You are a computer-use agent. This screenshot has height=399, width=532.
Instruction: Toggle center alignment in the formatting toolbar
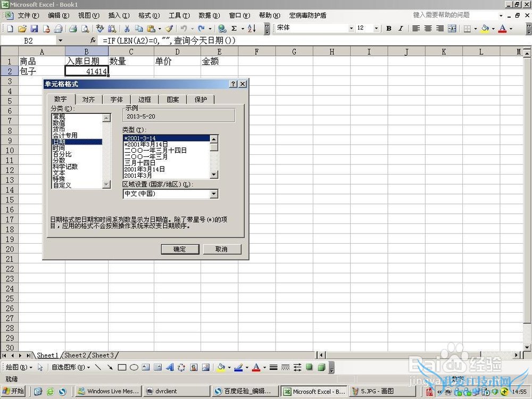click(428, 28)
